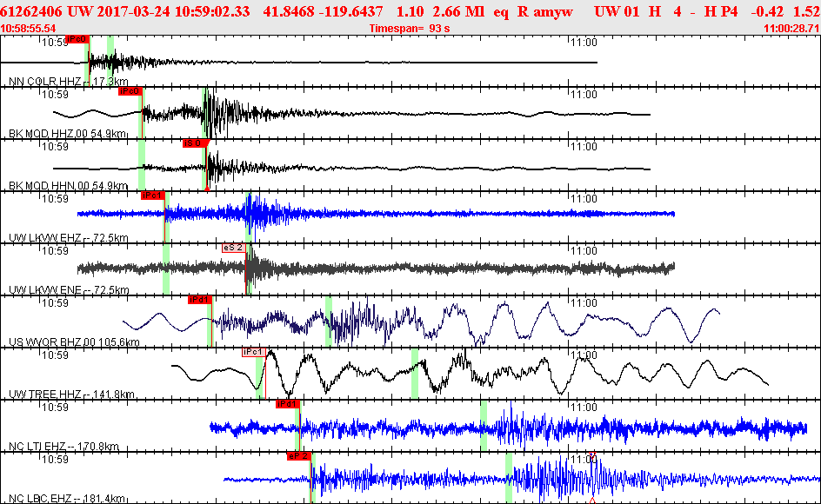Click the window start time '10:58:55.54'
The height and width of the screenshot is (504, 821).
pyautogui.click(x=29, y=29)
